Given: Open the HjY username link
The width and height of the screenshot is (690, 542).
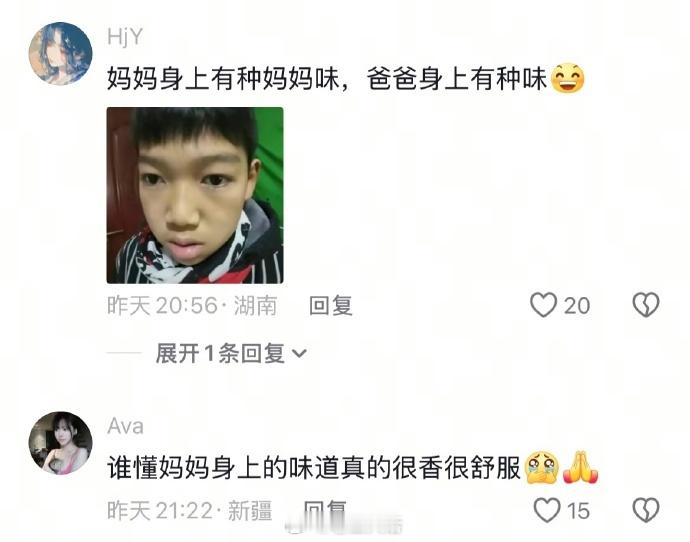Looking at the screenshot, I should pyautogui.click(x=125, y=37).
